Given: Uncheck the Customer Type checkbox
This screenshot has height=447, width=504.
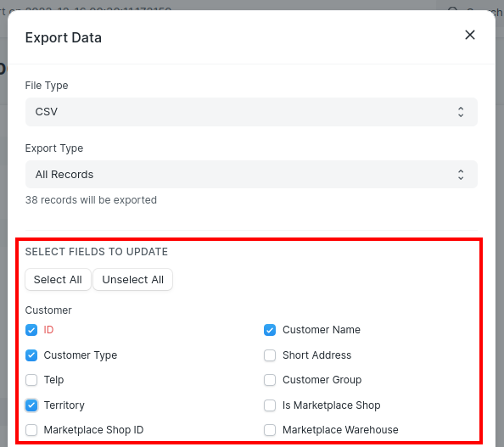Looking at the screenshot, I should tap(31, 355).
